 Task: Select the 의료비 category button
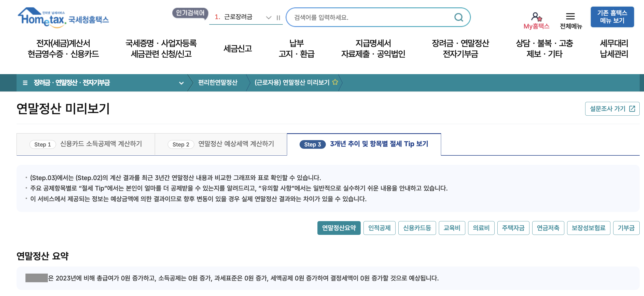tap(481, 228)
